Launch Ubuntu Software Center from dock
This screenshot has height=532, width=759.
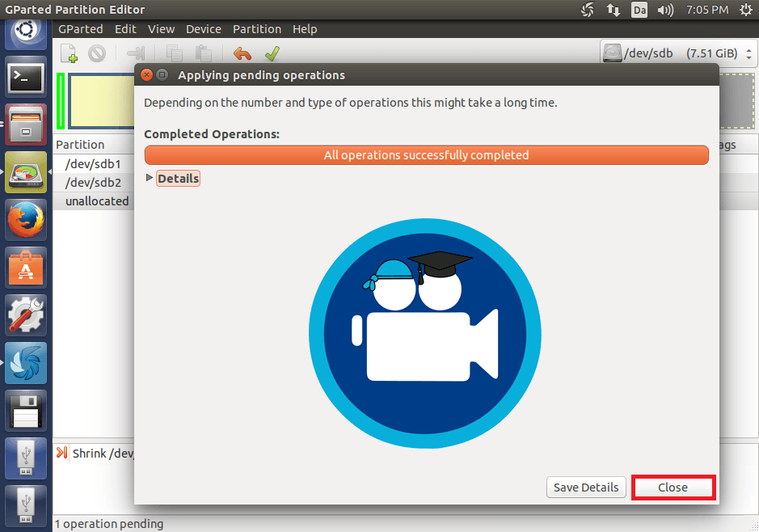pos(26,268)
